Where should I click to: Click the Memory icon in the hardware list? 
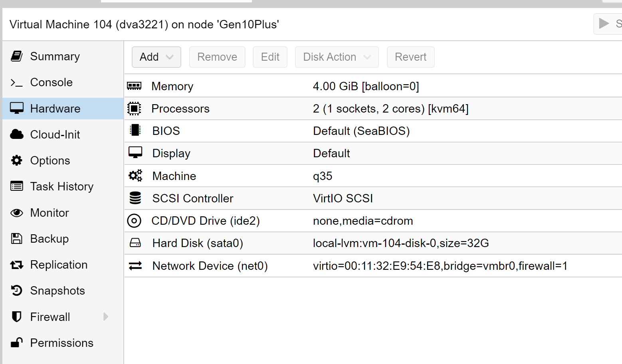135,85
